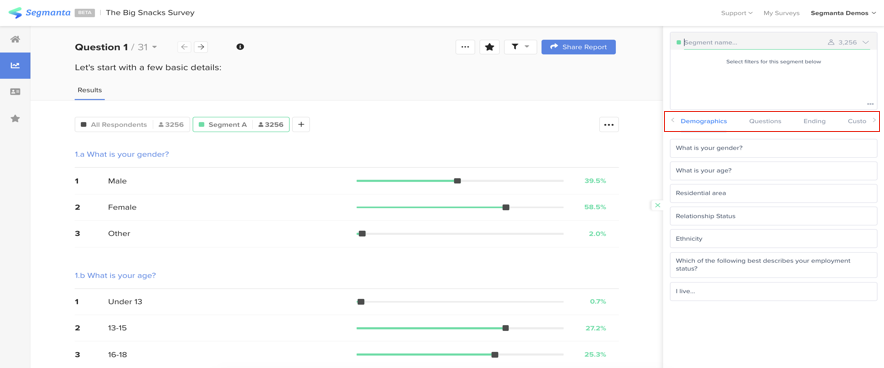
Task: Click the 1.a What is your gender heading
Action: coord(122,154)
